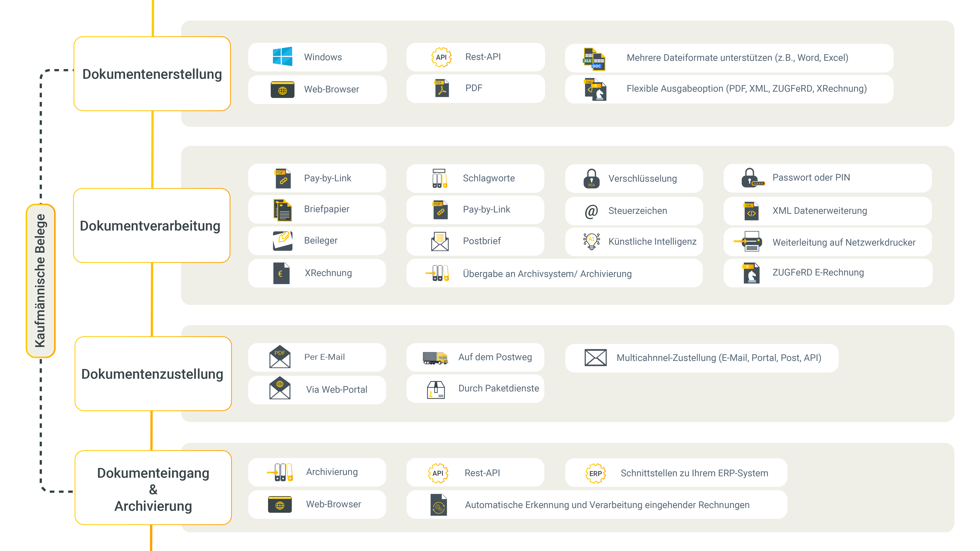Click the Postbrief envelope icon
The image size is (980, 551).
click(440, 242)
